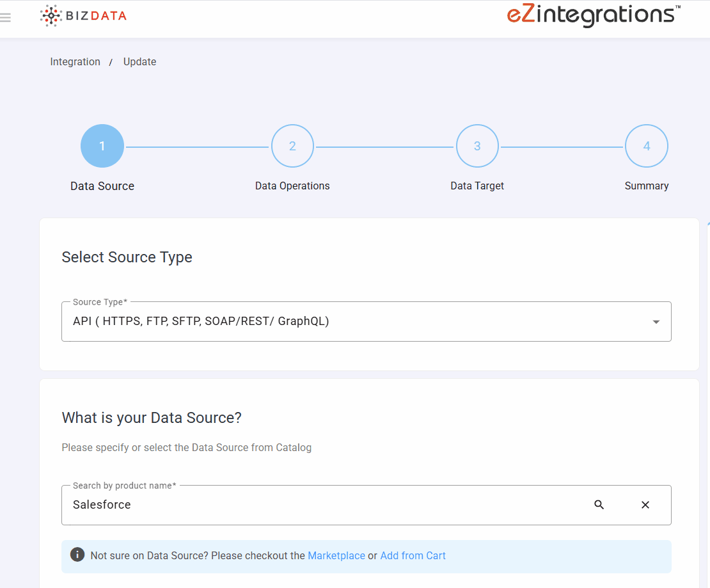
Task: Click the eZintegrations brand logo
Action: coord(593,15)
